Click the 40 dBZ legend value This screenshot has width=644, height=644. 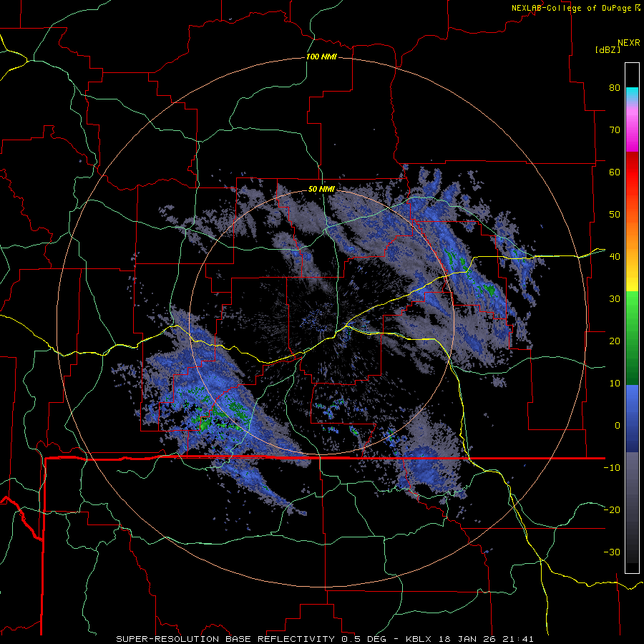pos(615,257)
